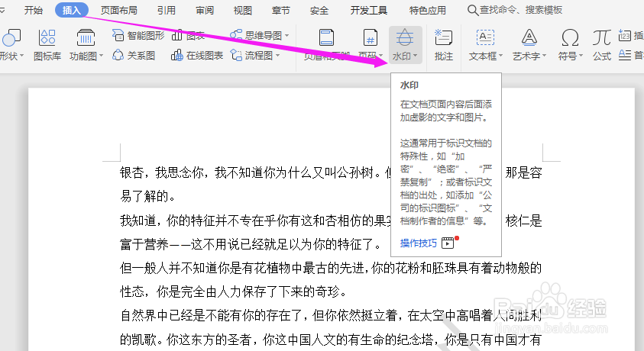Open the 页面布局 tab

pos(119,10)
